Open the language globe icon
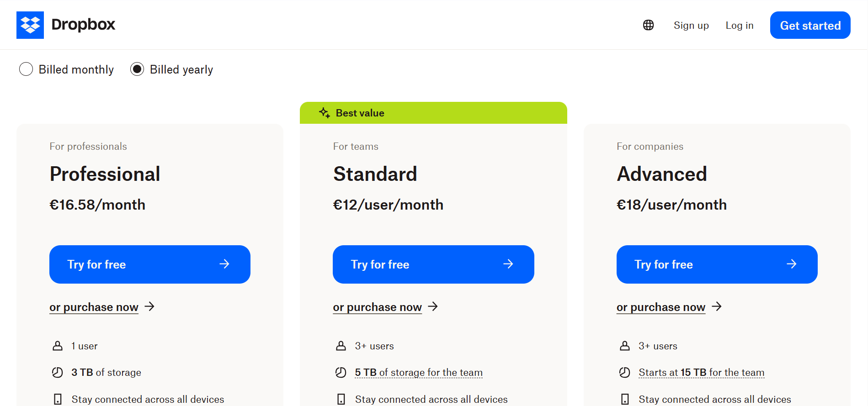The width and height of the screenshot is (868, 406). point(648,25)
